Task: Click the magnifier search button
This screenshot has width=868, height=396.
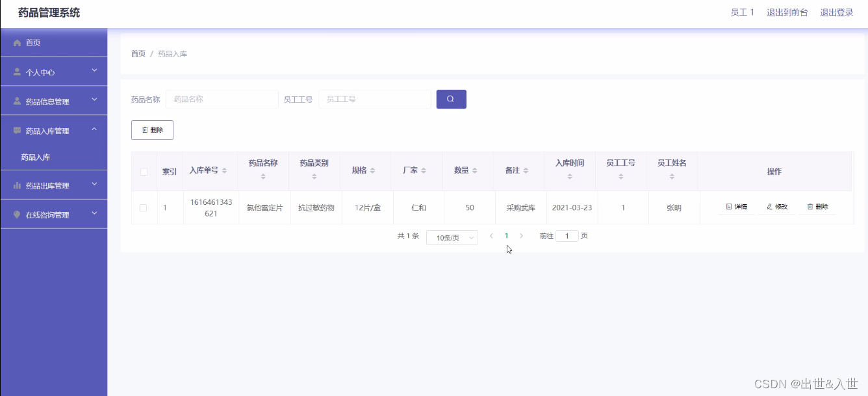Action: 451,99
